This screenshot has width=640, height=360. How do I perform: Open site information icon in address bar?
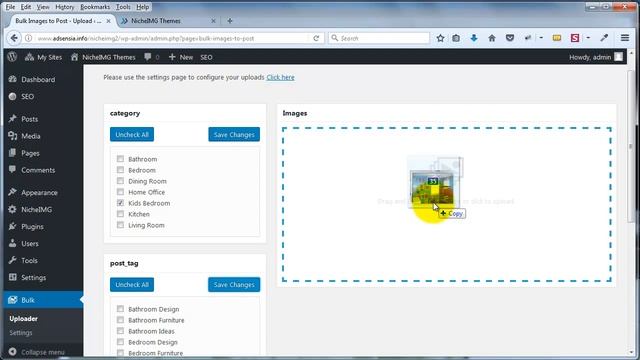point(29,38)
